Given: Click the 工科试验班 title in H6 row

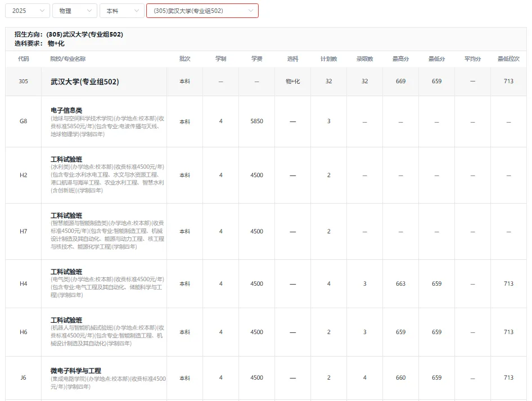Looking at the screenshot, I should click(66, 320).
